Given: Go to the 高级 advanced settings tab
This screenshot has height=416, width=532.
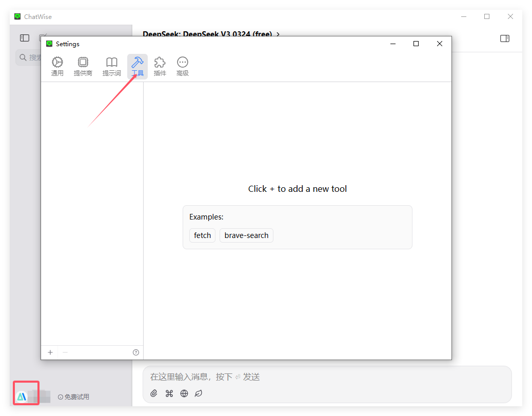Looking at the screenshot, I should click(x=183, y=67).
